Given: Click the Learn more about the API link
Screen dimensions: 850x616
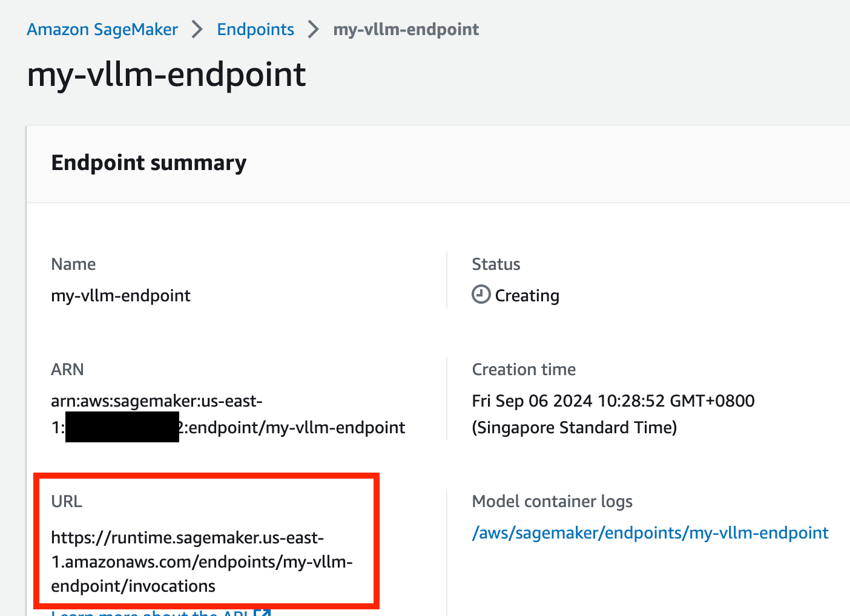Looking at the screenshot, I should pyautogui.click(x=150, y=612).
